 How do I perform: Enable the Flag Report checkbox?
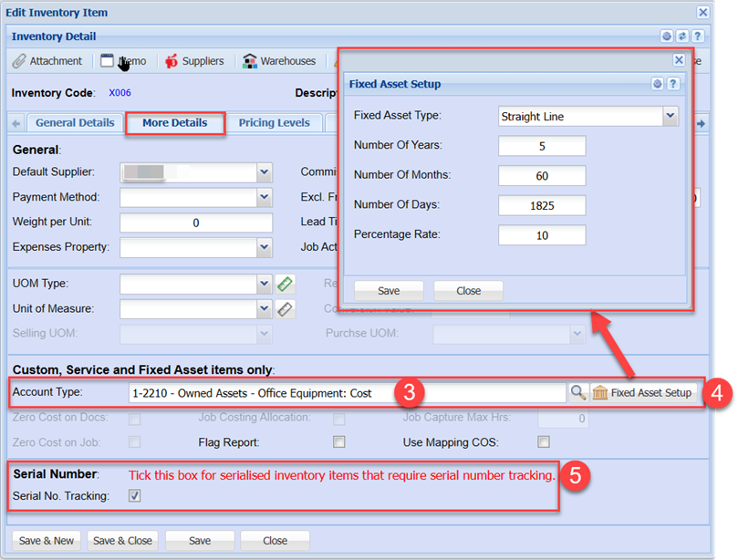tap(339, 442)
